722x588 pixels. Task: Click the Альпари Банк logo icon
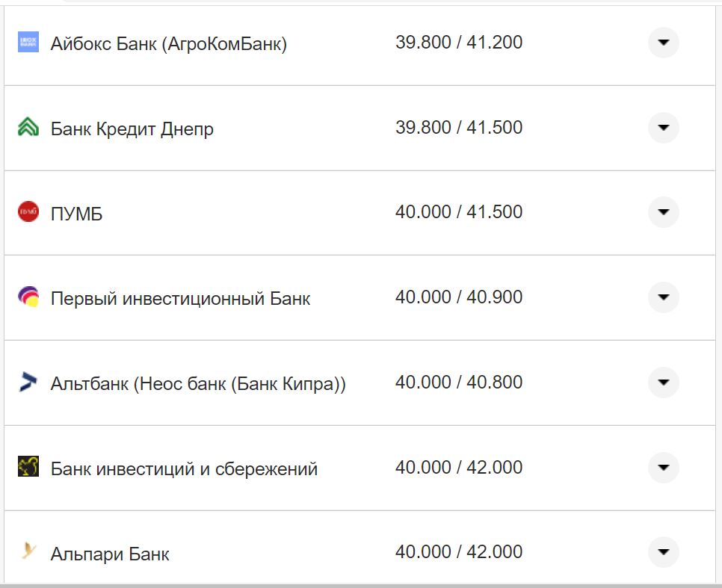[x=28, y=552]
